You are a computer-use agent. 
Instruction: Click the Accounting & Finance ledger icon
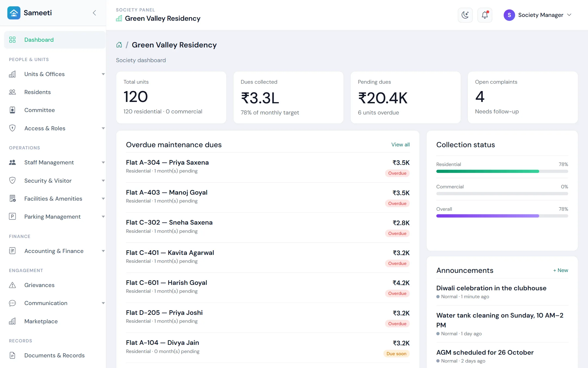[x=12, y=251]
